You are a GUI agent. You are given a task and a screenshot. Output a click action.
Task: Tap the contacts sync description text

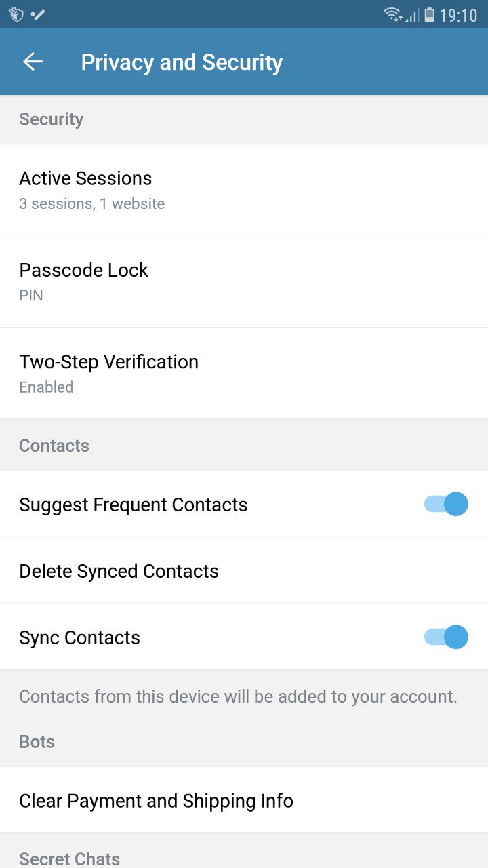click(x=238, y=696)
